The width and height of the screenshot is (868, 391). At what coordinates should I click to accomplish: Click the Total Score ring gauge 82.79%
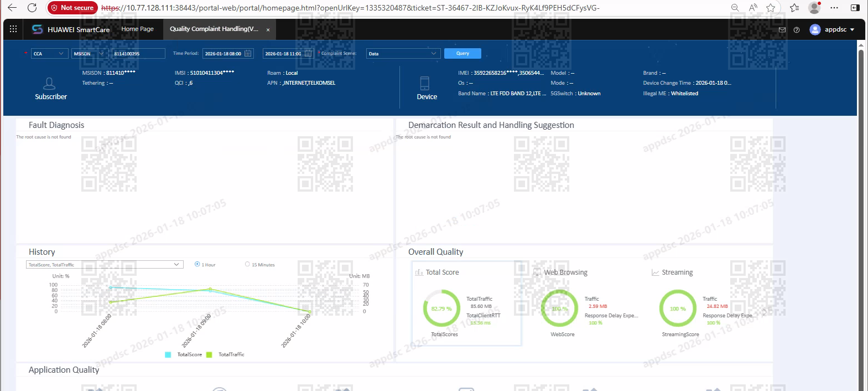tap(441, 308)
